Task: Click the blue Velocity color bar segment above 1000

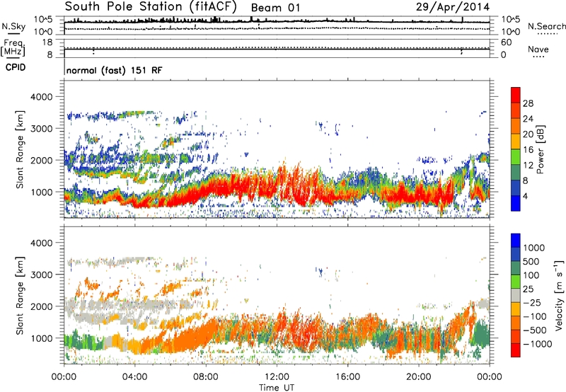Action: pyautogui.click(x=516, y=241)
